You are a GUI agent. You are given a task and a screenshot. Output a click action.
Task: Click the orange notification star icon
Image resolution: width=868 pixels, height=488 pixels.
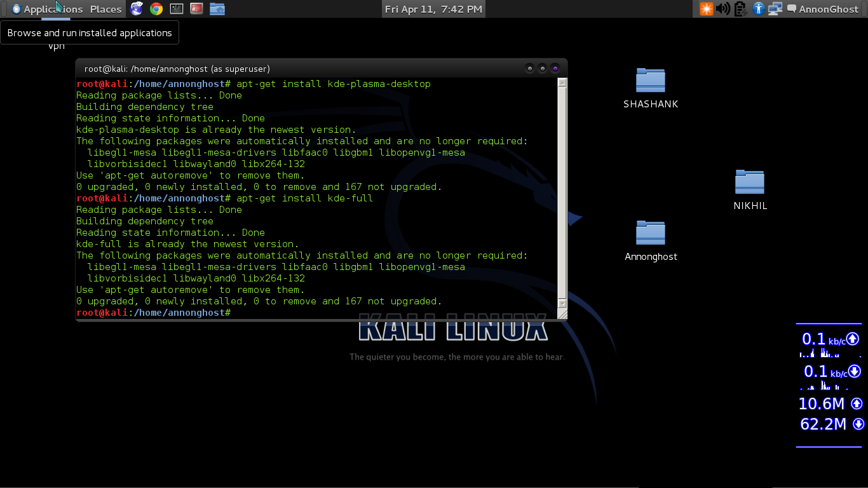tap(706, 9)
